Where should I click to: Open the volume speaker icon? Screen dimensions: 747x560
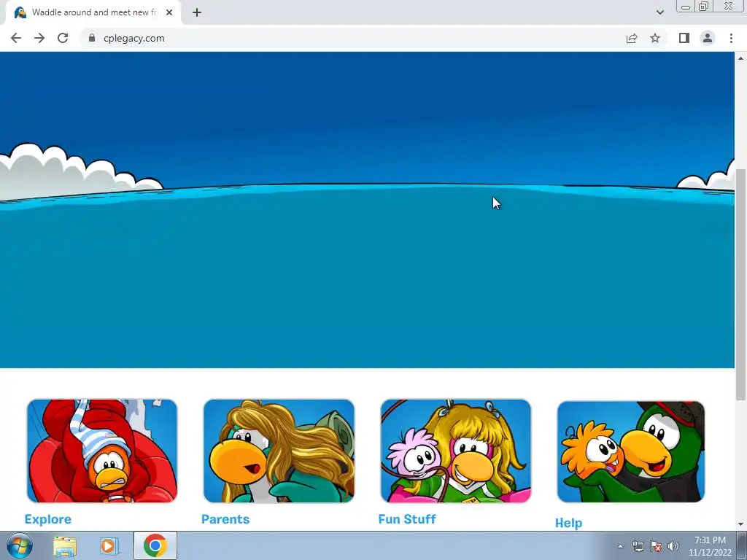click(673, 546)
